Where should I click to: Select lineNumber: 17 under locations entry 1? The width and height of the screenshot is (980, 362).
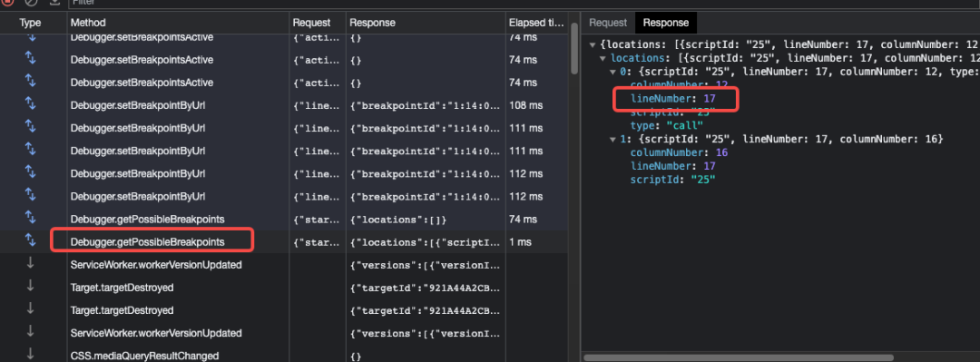pos(672,166)
